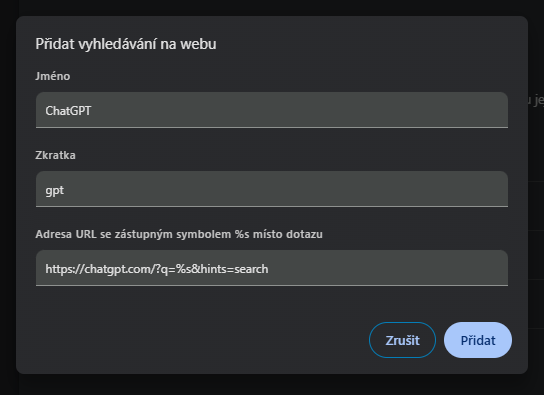Click the Jméno field label
The width and height of the screenshot is (544, 395).
(53, 76)
